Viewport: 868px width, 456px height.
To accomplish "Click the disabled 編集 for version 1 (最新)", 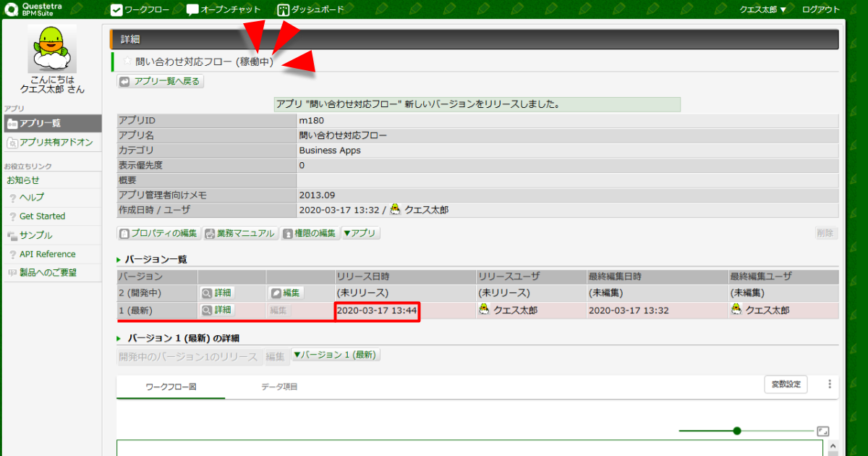I will (x=278, y=310).
